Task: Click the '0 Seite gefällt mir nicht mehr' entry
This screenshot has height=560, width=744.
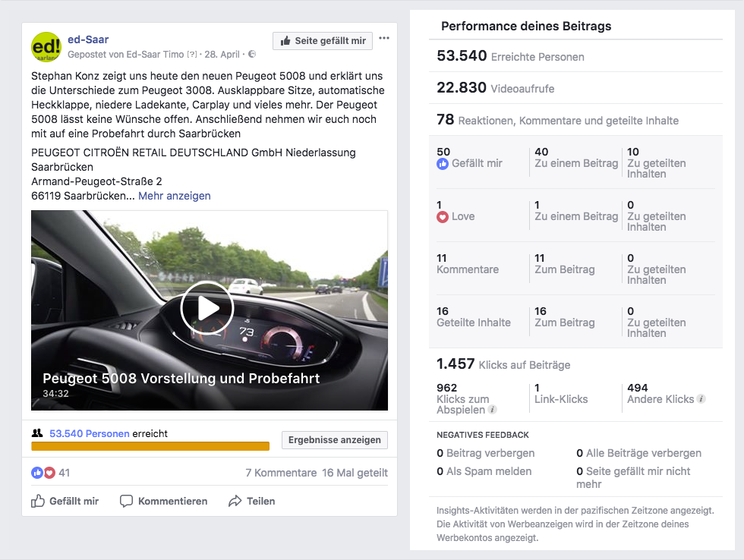Action: tap(633, 477)
